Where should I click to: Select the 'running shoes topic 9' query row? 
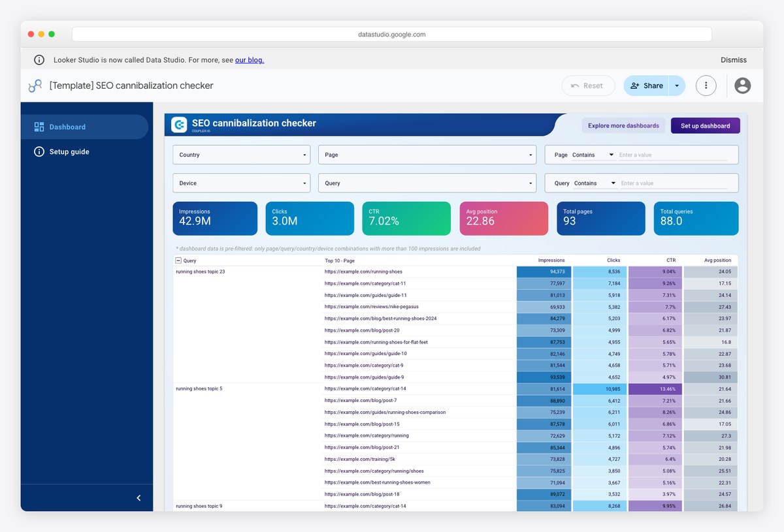pos(199,506)
